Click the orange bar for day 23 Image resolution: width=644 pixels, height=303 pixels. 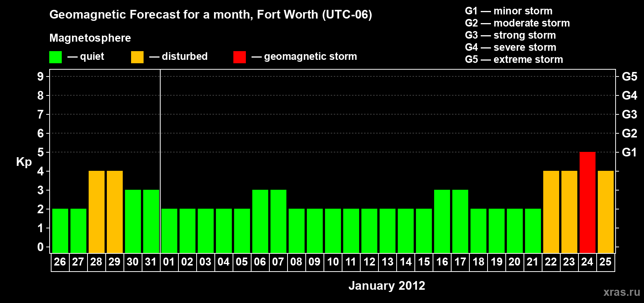pos(569,212)
